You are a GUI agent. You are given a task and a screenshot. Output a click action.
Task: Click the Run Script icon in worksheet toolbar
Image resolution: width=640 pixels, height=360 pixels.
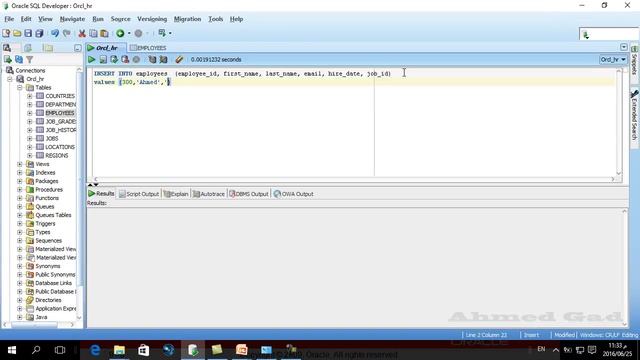coord(103,60)
